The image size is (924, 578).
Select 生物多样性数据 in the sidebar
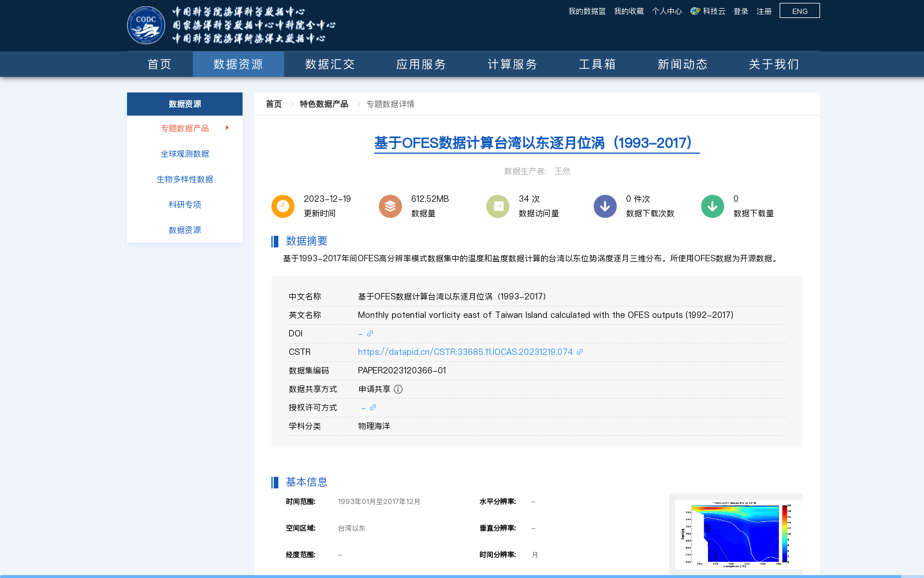[x=185, y=179]
